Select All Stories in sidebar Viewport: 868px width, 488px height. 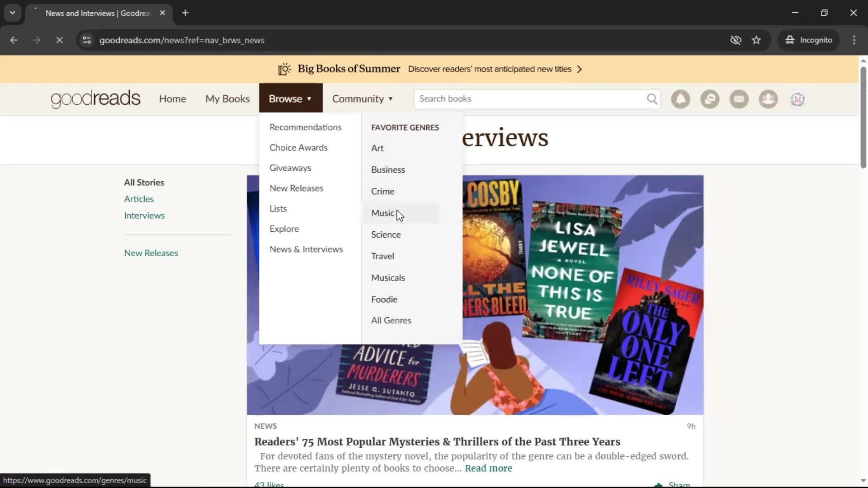point(144,182)
